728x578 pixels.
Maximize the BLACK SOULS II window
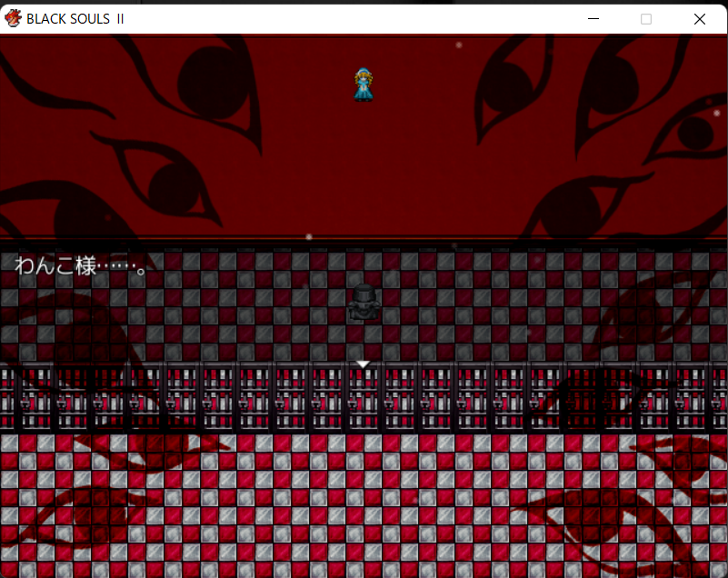coord(646,19)
